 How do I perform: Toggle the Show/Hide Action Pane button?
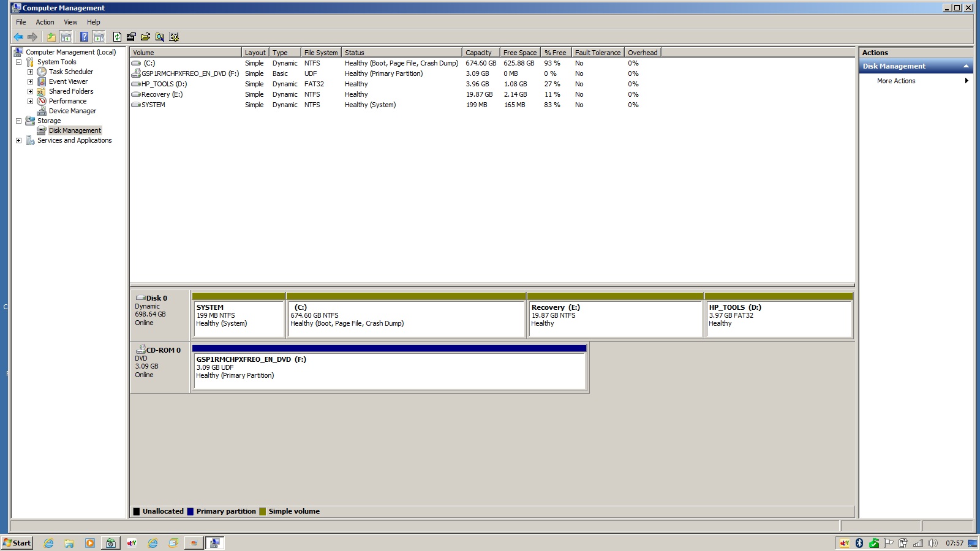point(99,37)
